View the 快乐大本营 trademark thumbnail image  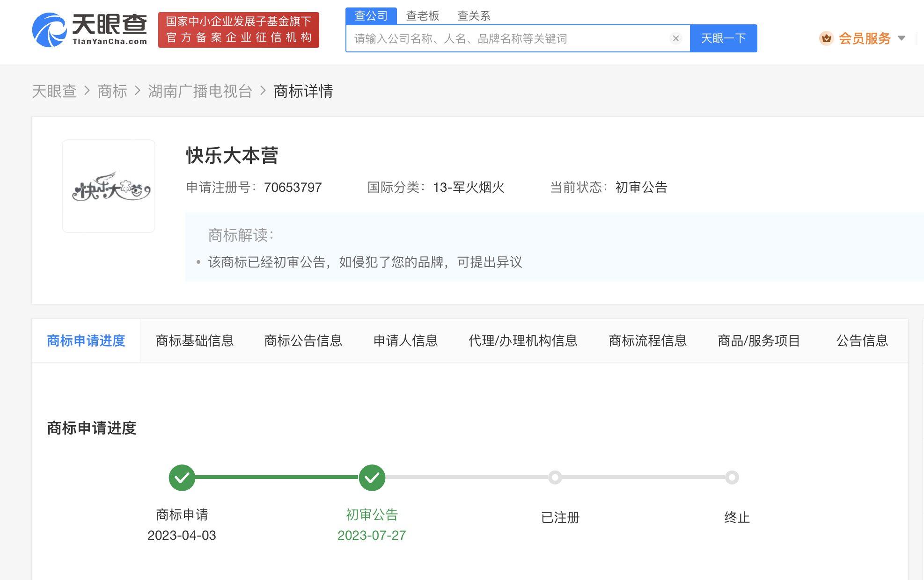pos(108,186)
